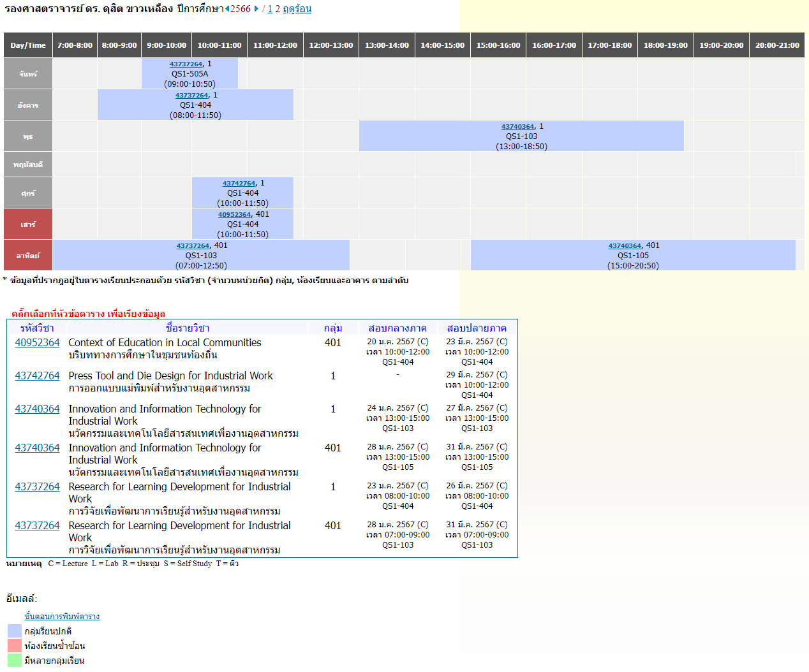809x672 pixels.
Task: Open course 43740364 in Sunday's QS1-105 slot
Action: tap(625, 246)
